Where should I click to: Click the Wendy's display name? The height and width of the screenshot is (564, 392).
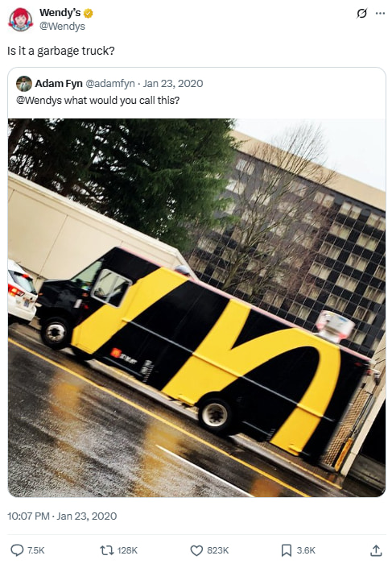pyautogui.click(x=60, y=13)
